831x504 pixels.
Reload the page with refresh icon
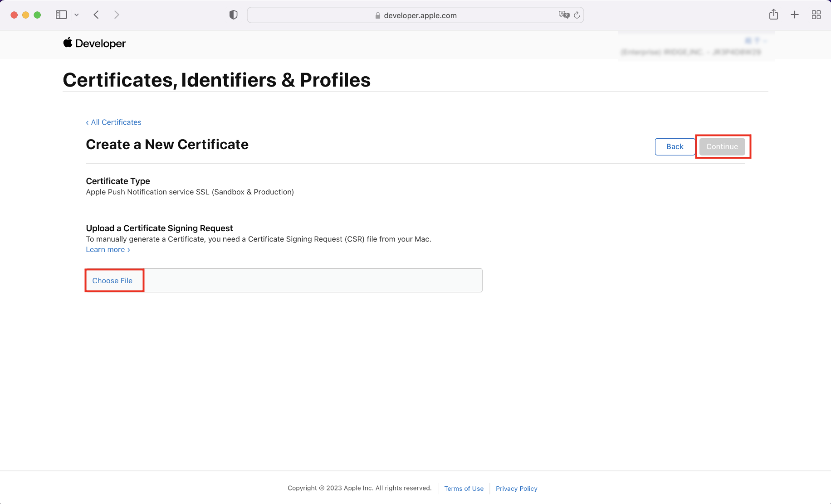tap(577, 15)
